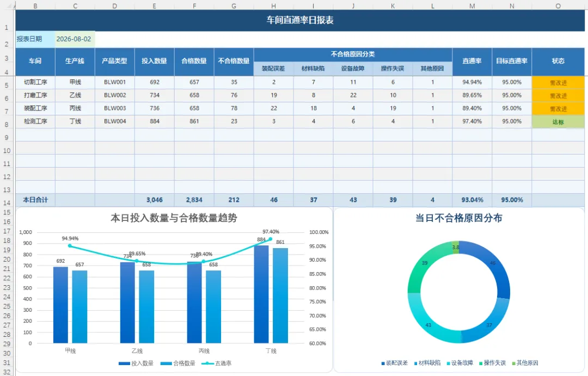This screenshot has width=588, height=376.
Task: Select the total pass rate 93.04%
Action: coord(472,200)
